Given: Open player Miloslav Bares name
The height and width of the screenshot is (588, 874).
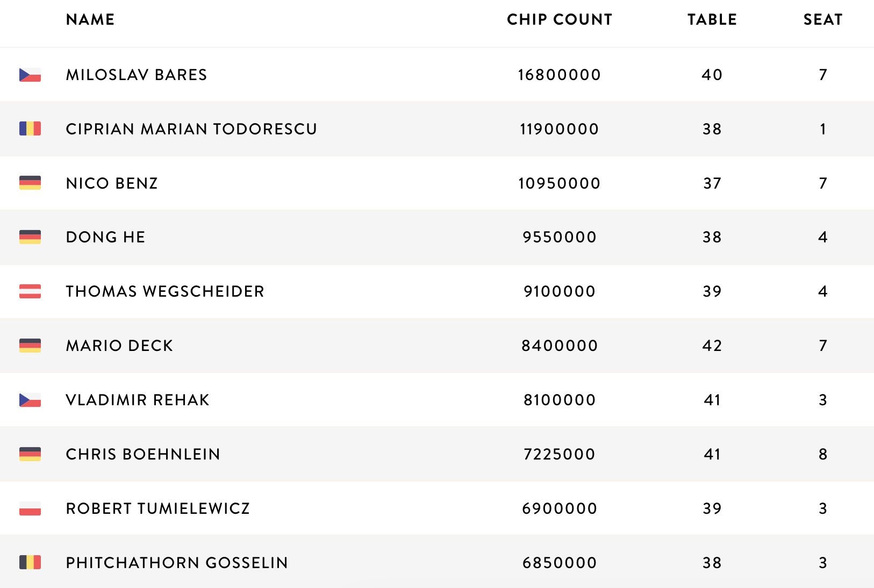Looking at the screenshot, I should click(137, 75).
